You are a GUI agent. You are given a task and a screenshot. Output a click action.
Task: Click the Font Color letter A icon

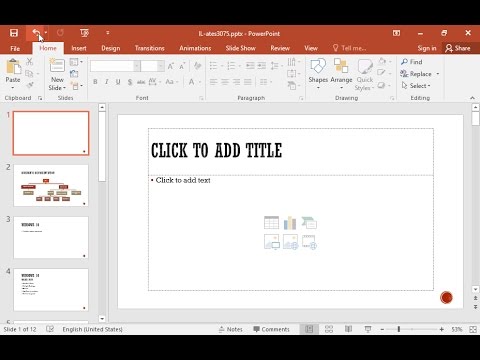tap(191, 82)
